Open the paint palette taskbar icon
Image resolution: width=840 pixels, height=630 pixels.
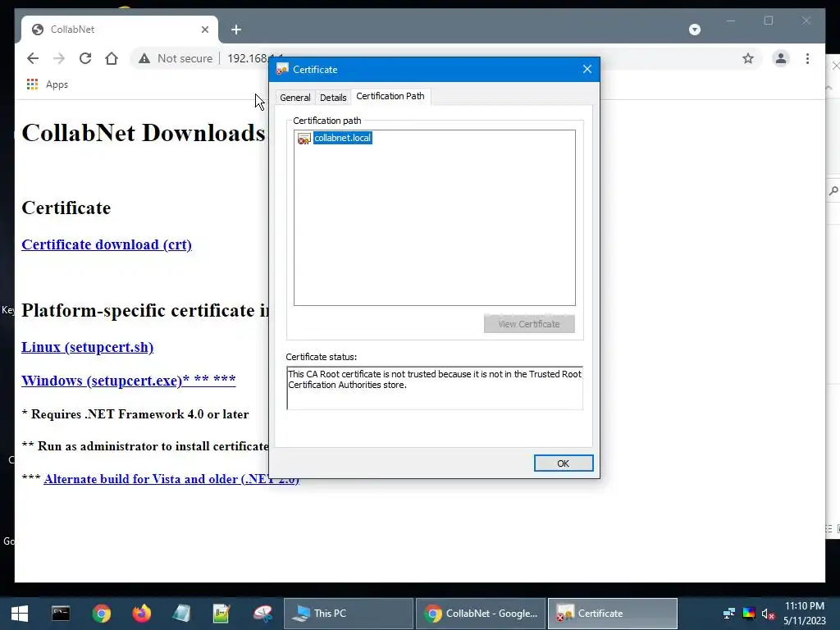[262, 614]
